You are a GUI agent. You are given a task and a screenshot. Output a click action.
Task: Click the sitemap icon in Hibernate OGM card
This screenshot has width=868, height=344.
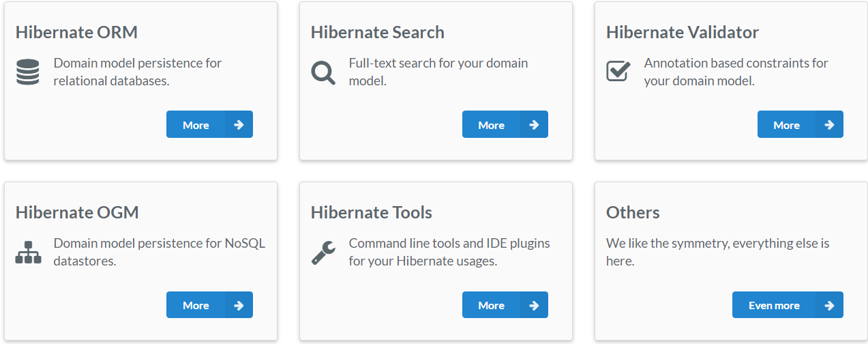(28, 253)
